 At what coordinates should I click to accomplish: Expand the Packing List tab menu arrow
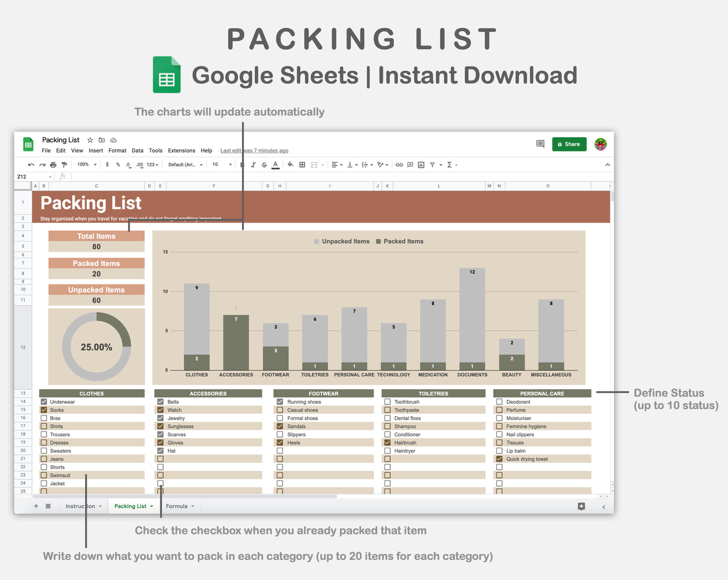coord(153,506)
